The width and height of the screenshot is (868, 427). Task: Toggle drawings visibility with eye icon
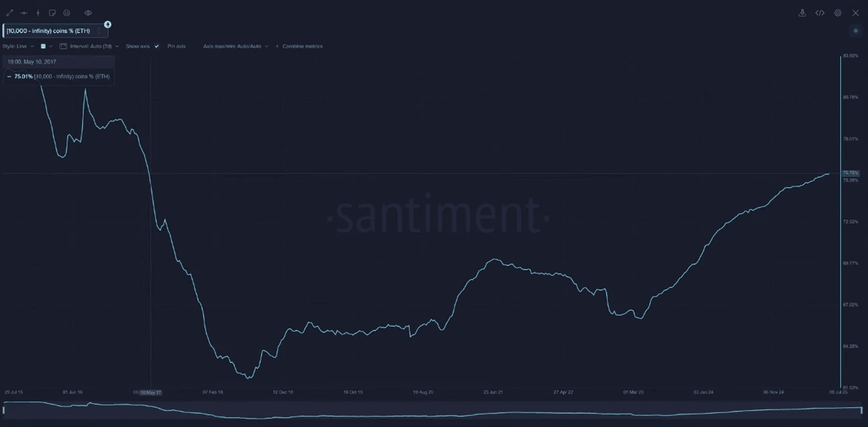(88, 13)
